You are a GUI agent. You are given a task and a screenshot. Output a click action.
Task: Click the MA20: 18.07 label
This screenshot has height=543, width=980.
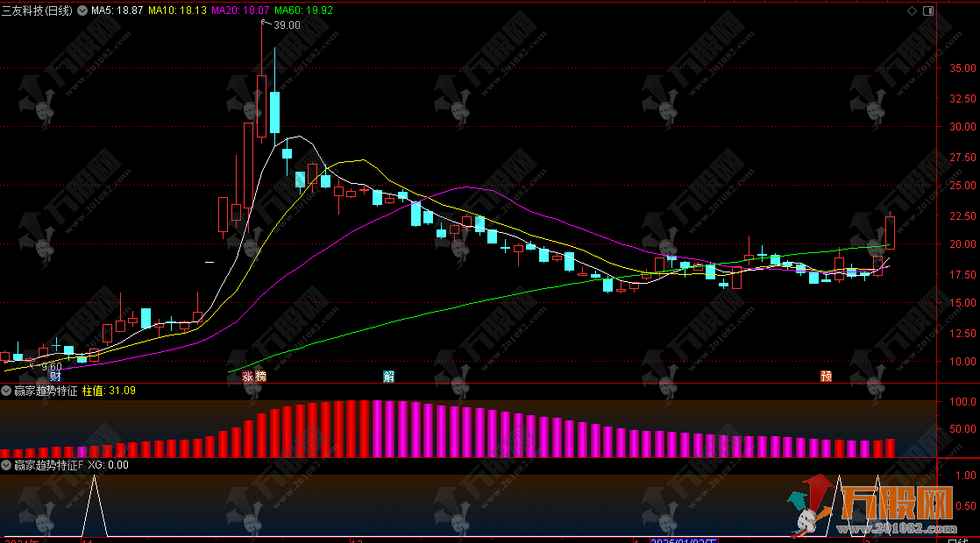coord(241,11)
